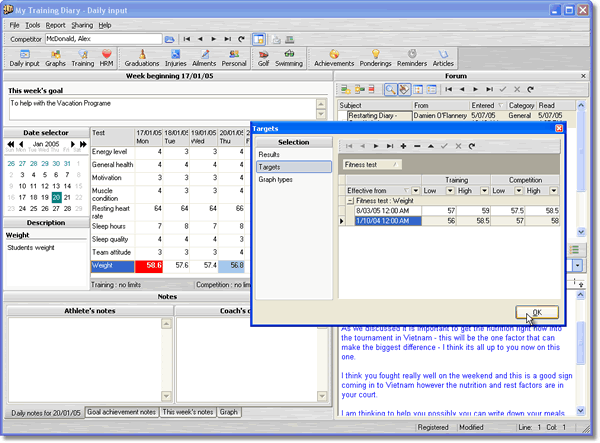600x443 pixels.
Task: Select Targets in the Selection list
Action: [x=293, y=167]
